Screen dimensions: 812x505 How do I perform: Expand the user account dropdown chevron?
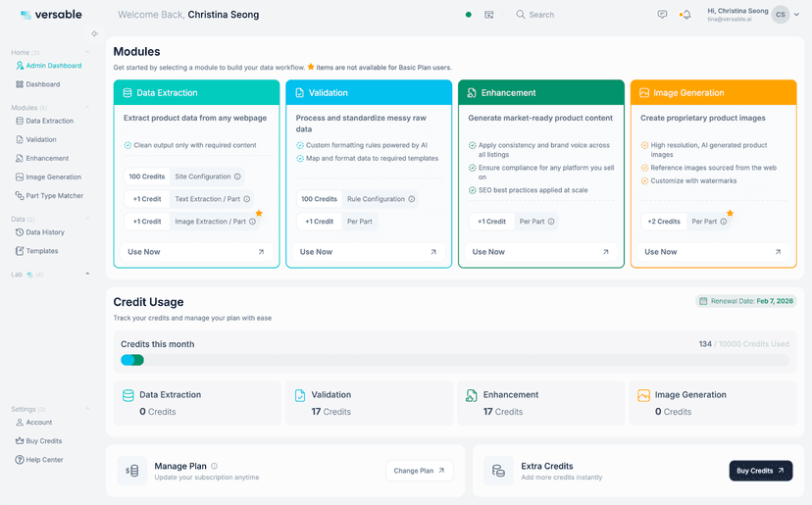797,15
